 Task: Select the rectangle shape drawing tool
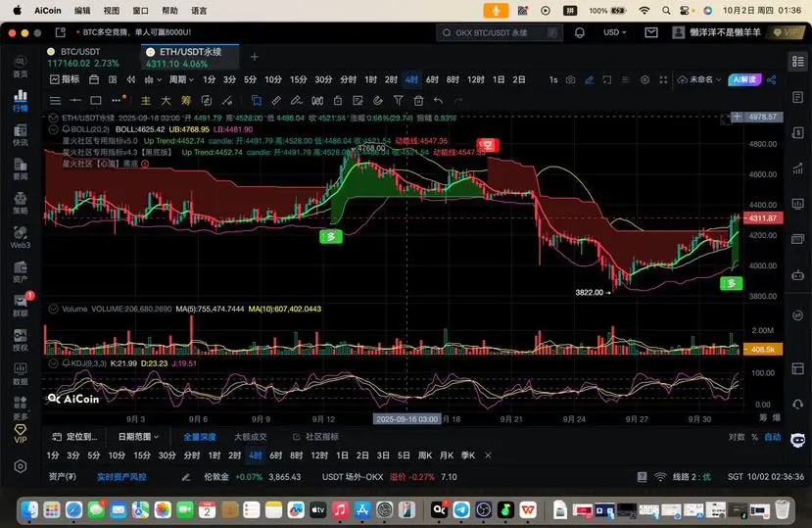96,101
